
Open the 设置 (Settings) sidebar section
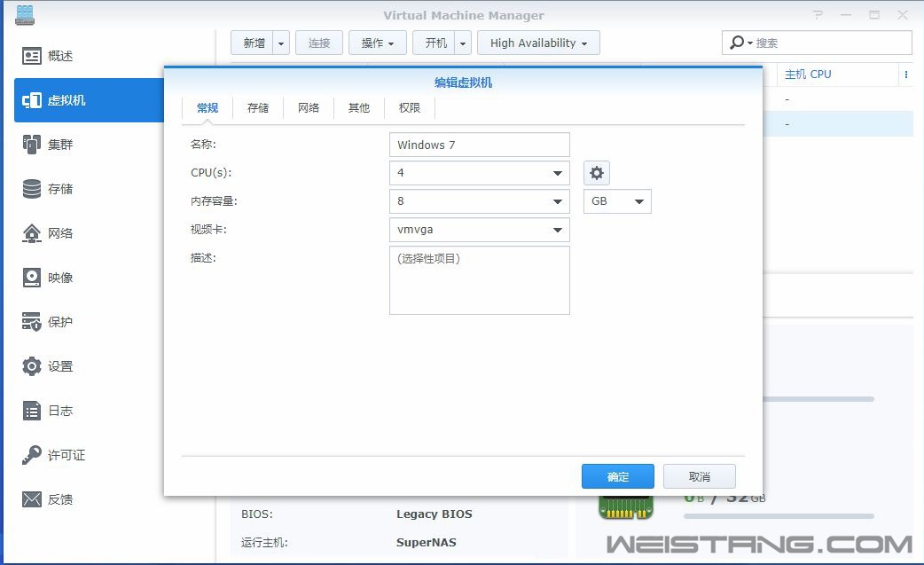click(x=53, y=366)
